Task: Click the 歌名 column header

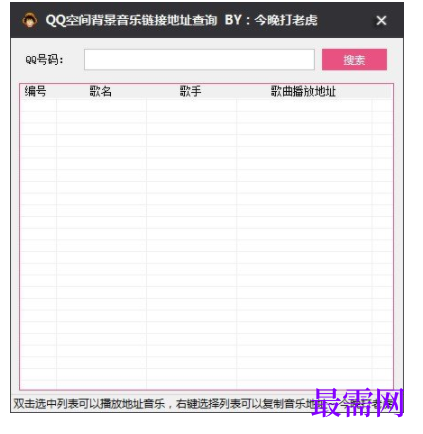Action: click(x=101, y=91)
